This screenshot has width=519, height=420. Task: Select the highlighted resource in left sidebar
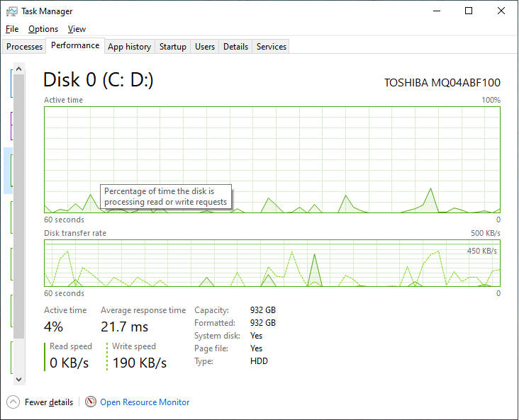coord(7,171)
